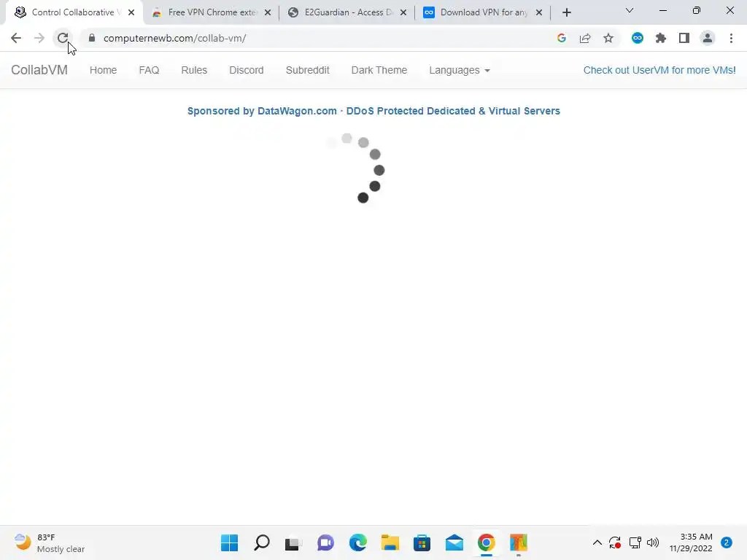Open Mail app from taskbar

tap(454, 542)
